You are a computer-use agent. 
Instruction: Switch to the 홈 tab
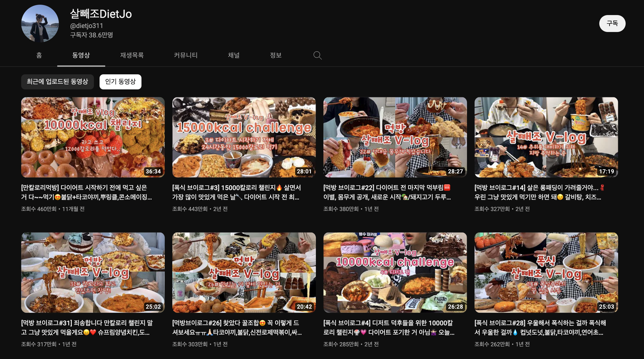[39, 55]
